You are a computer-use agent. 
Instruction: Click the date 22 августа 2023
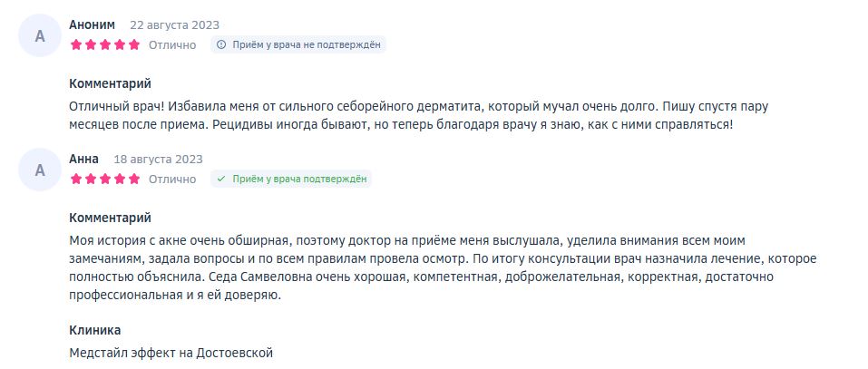[x=174, y=24]
